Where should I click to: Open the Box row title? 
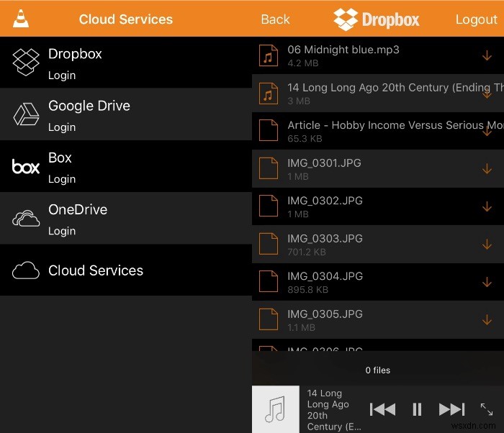point(60,158)
